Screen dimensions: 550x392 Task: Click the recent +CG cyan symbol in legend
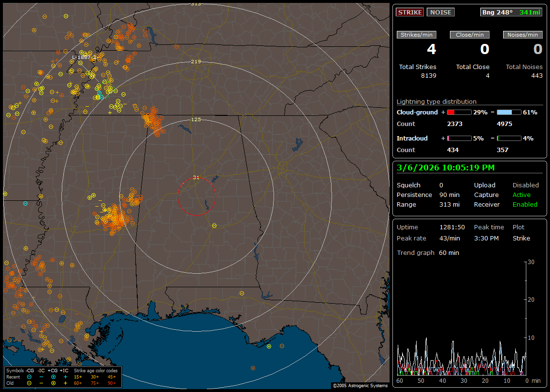[53, 377]
